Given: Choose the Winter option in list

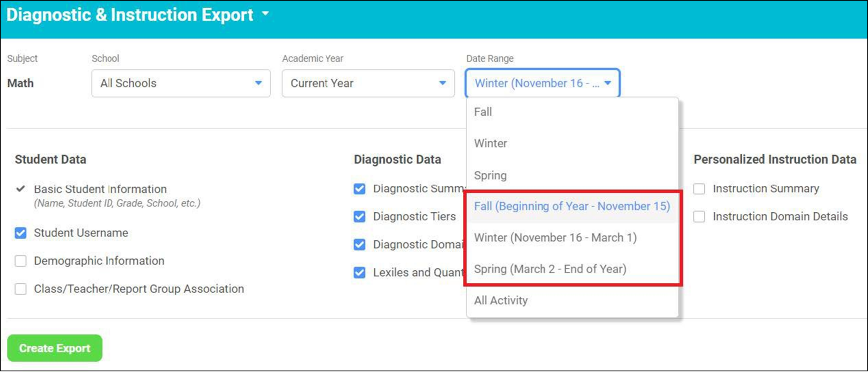Looking at the screenshot, I should point(490,144).
